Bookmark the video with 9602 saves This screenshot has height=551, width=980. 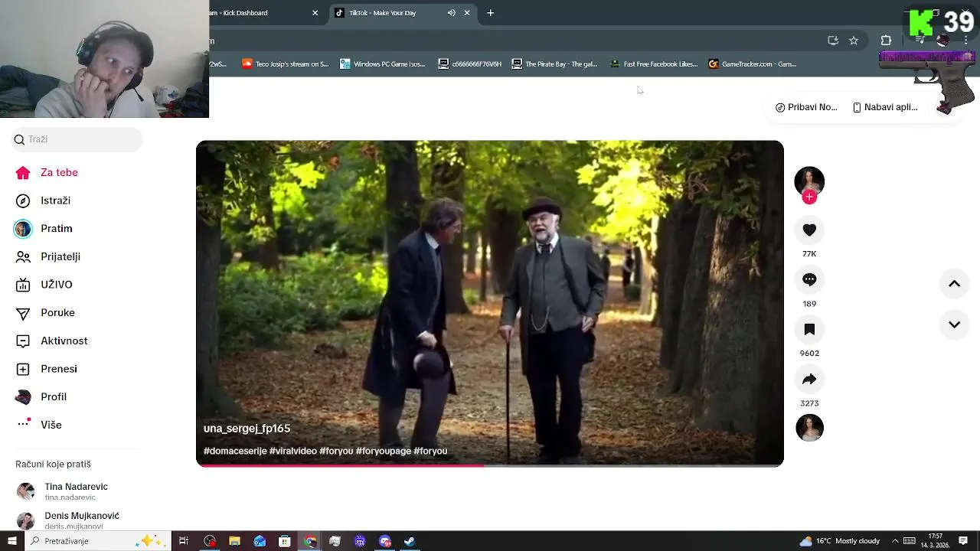(809, 329)
